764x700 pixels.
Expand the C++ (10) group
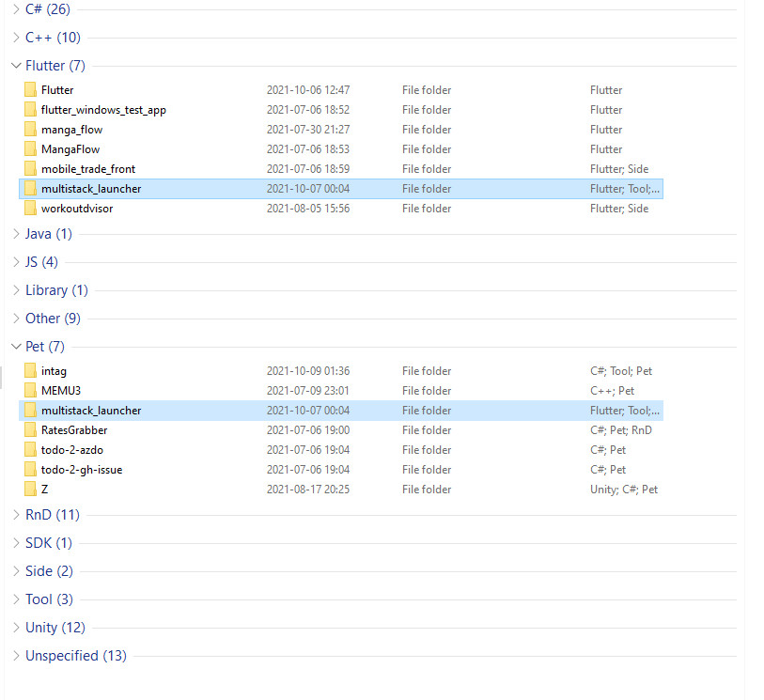(x=16, y=38)
